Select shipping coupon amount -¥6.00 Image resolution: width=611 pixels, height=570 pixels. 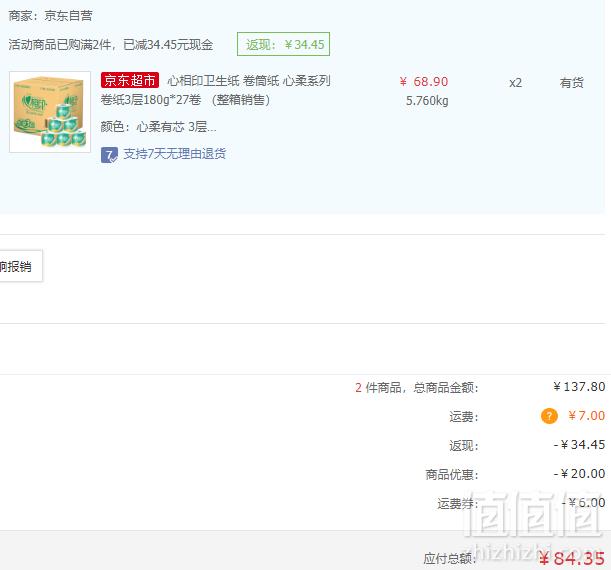point(583,502)
